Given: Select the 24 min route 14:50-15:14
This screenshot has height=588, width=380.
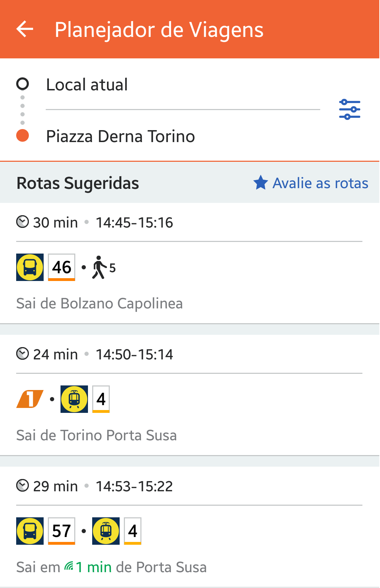Looking at the screenshot, I should click(190, 395).
